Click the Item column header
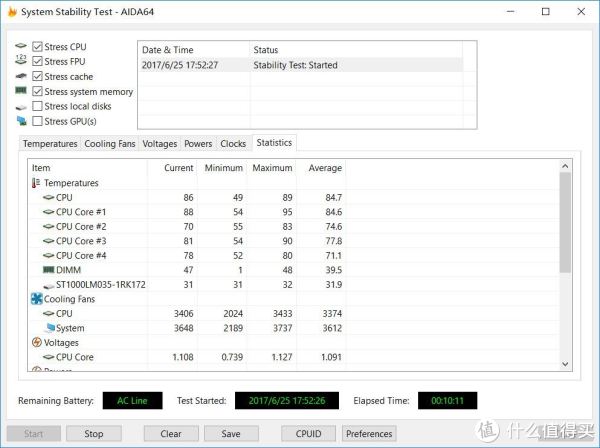The image size is (600, 448). pos(88,168)
